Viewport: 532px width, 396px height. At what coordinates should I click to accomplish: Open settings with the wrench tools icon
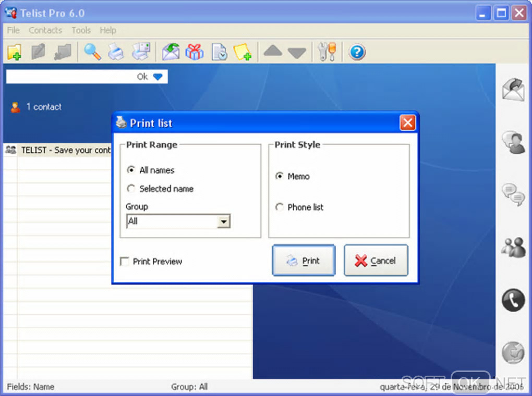pyautogui.click(x=327, y=52)
